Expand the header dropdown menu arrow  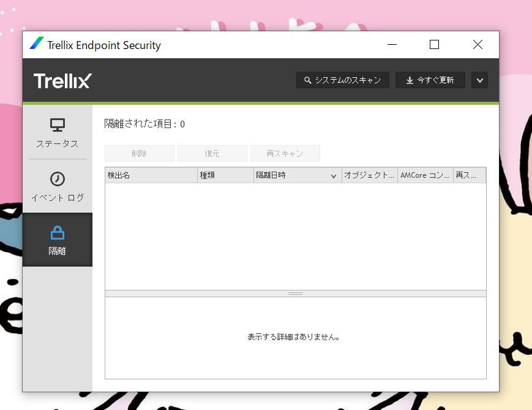pyautogui.click(x=479, y=80)
